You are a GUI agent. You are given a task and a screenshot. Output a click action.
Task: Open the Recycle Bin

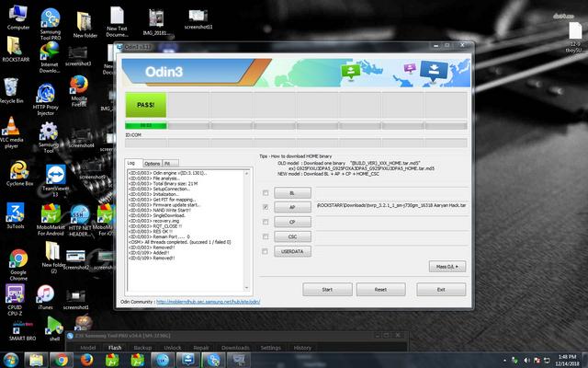pos(11,90)
